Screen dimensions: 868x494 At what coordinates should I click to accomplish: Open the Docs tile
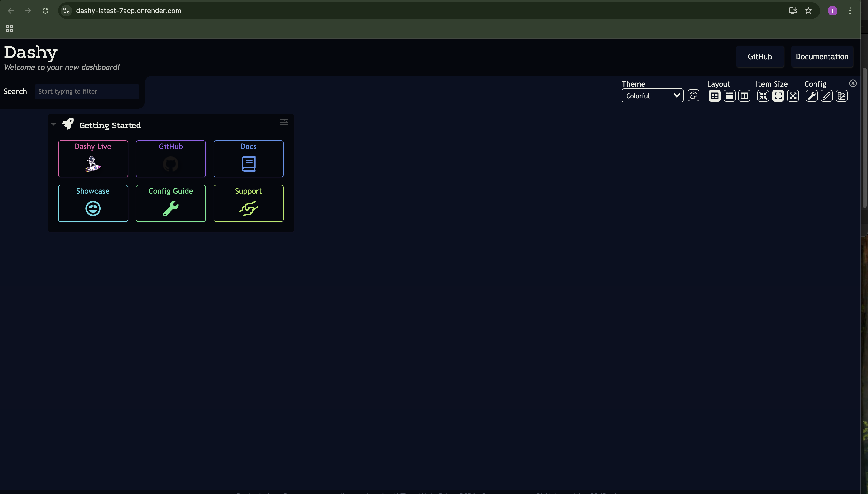pos(248,159)
